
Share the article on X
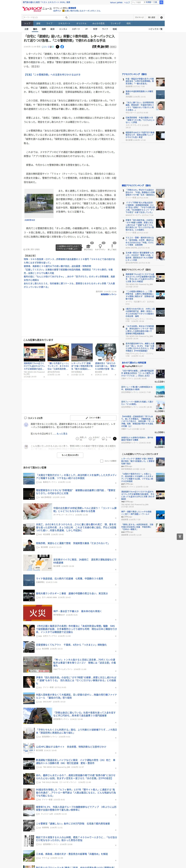(57, 47)
